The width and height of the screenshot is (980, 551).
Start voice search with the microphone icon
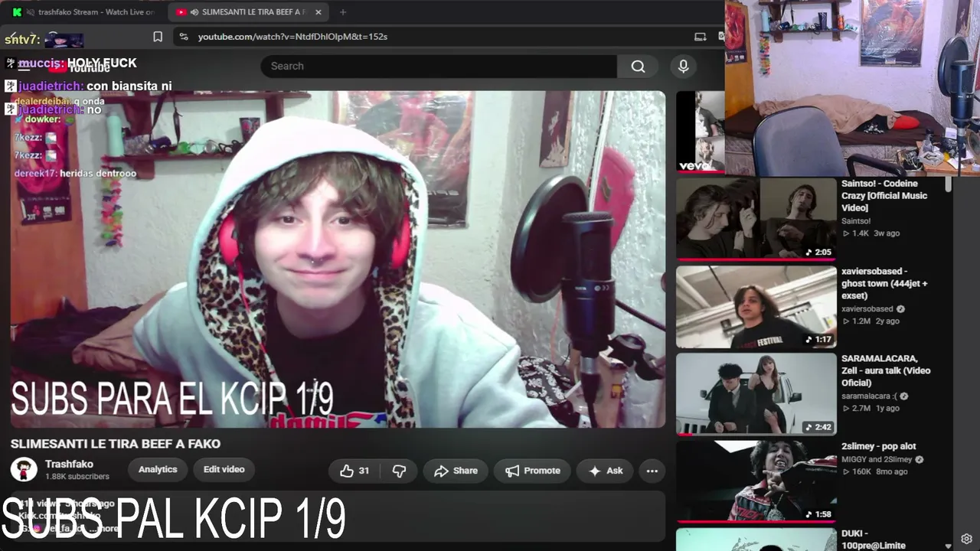[684, 67]
